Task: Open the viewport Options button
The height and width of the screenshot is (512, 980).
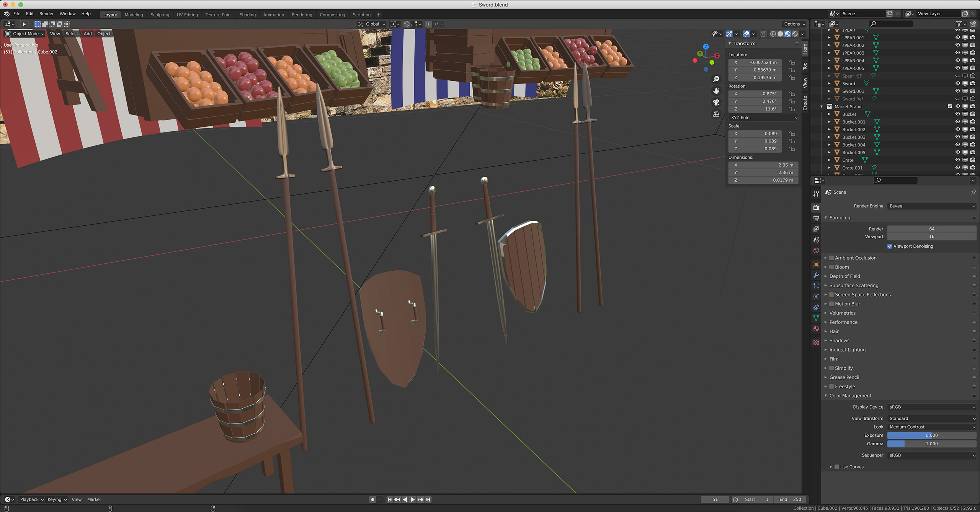Action: point(794,24)
